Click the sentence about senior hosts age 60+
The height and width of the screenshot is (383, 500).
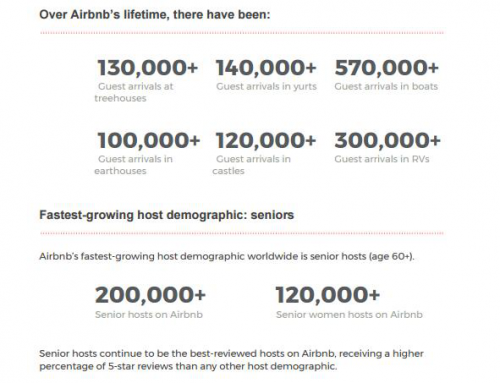point(227,256)
